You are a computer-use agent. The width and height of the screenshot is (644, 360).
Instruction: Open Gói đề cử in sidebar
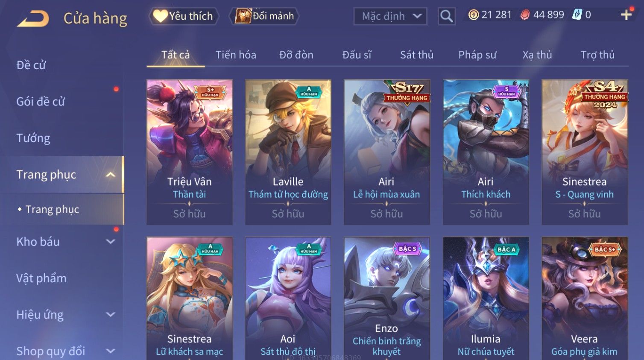[41, 102]
